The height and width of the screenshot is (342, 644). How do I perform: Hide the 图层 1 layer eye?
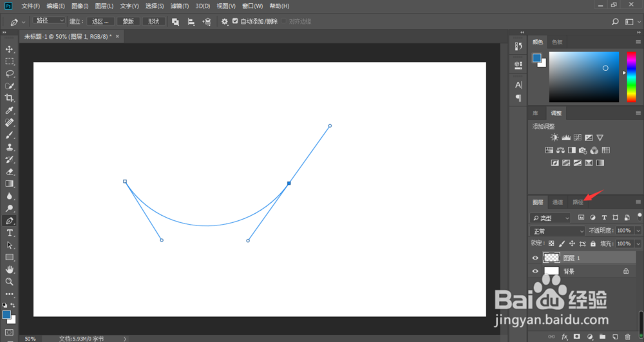tap(535, 258)
